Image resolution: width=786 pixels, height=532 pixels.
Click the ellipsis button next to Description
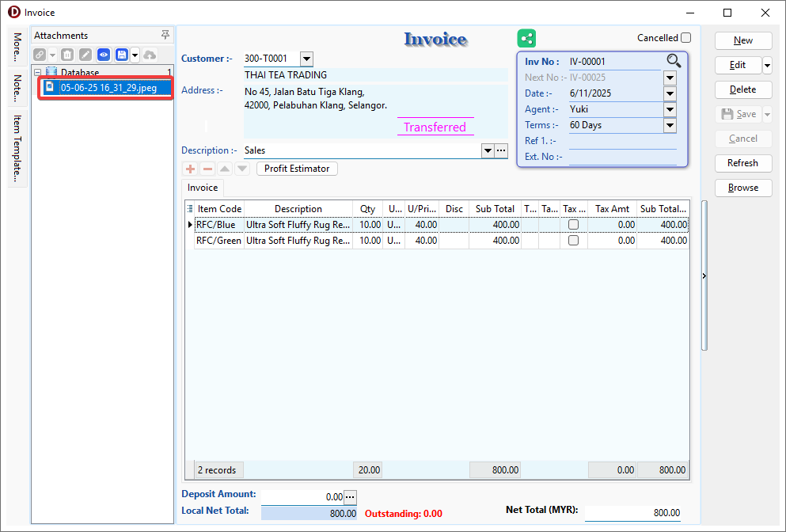tap(501, 150)
